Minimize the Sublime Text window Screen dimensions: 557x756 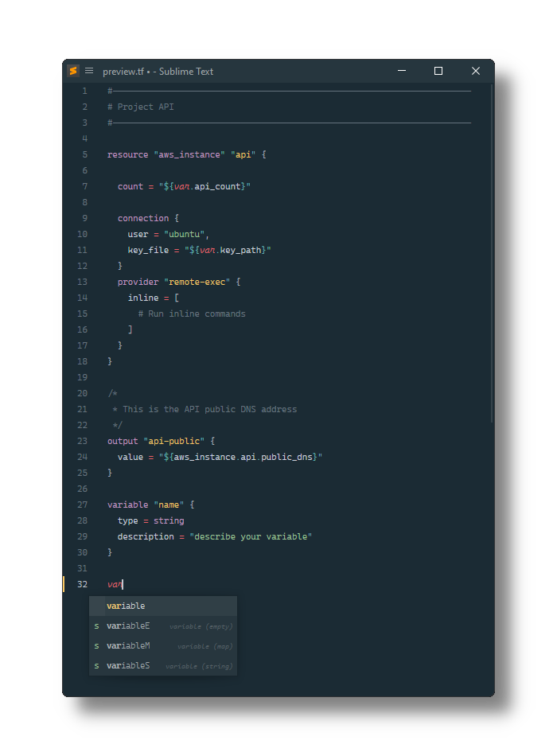pyautogui.click(x=402, y=71)
